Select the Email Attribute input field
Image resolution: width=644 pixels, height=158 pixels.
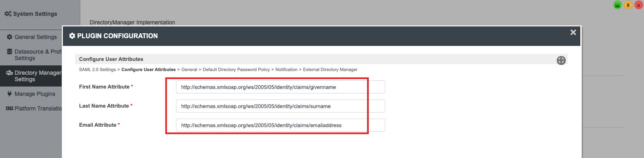[x=281, y=125]
